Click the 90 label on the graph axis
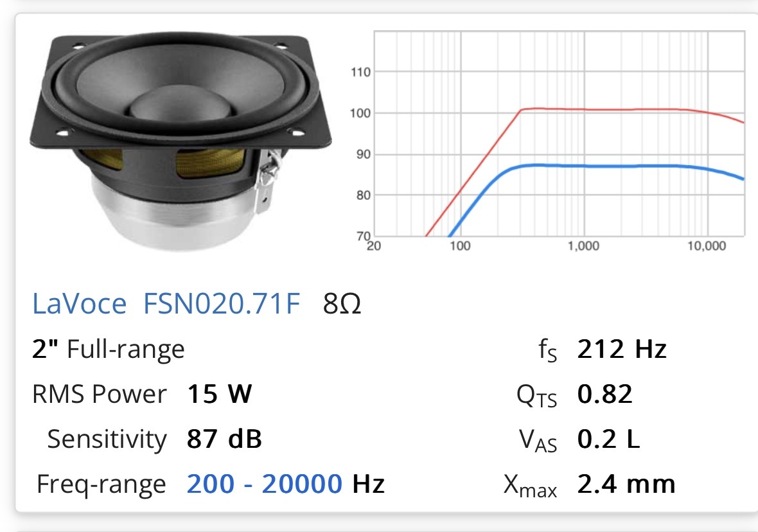Image resolution: width=758 pixels, height=532 pixels. click(x=364, y=154)
